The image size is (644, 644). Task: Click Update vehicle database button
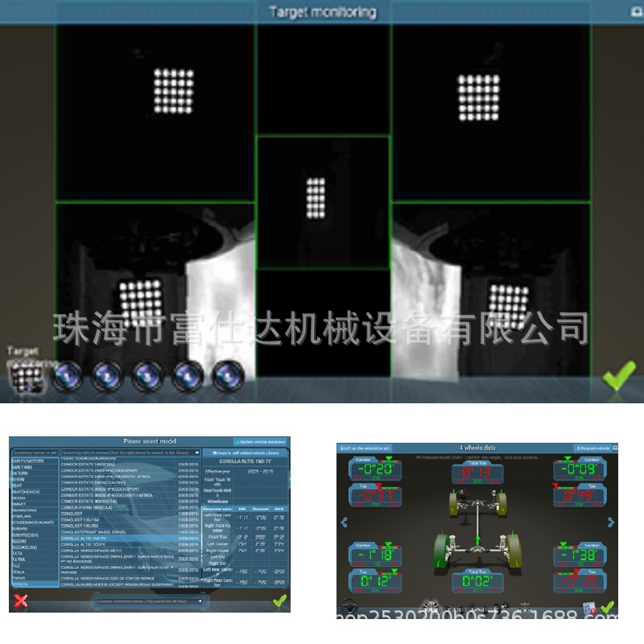click(261, 442)
